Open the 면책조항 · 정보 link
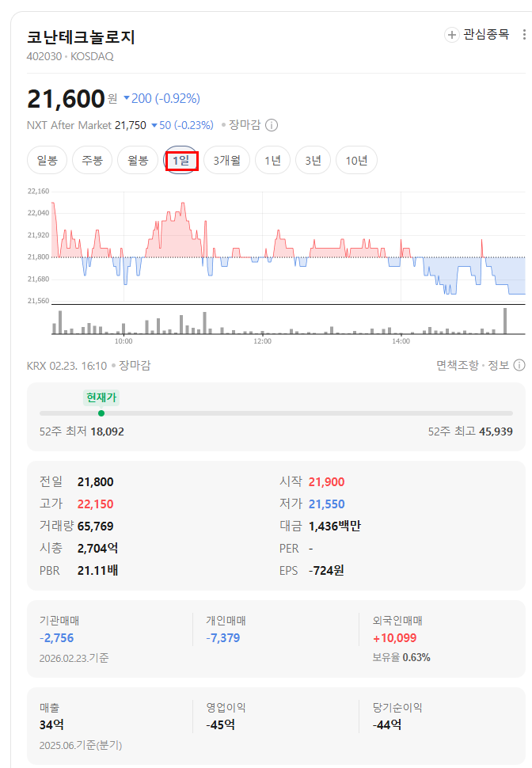 coord(473,365)
